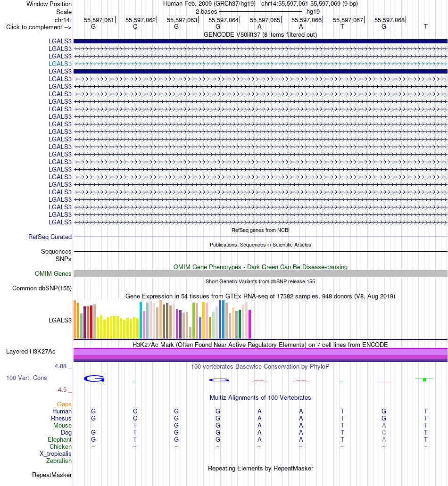Click the 'C' base in the Dog row

384,432
